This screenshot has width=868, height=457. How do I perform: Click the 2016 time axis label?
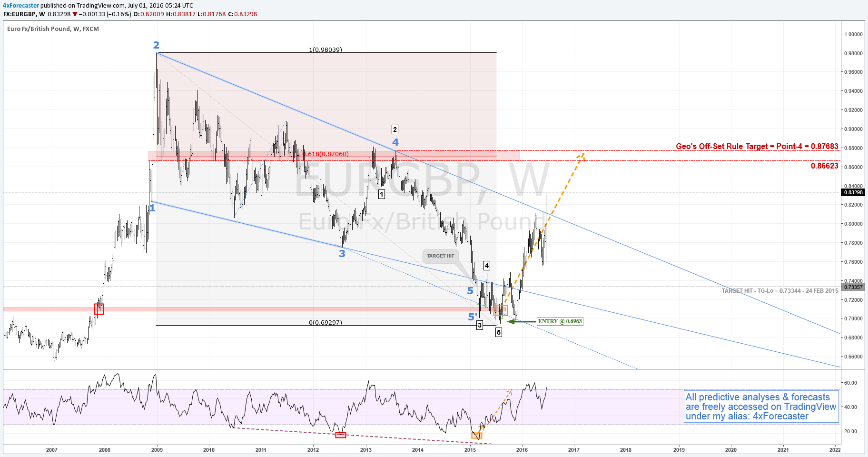[x=522, y=450]
